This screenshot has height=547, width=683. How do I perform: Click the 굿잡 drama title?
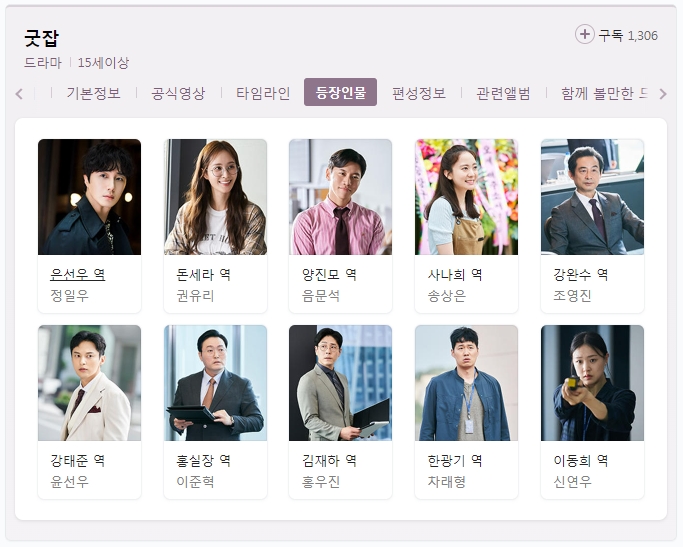41,38
